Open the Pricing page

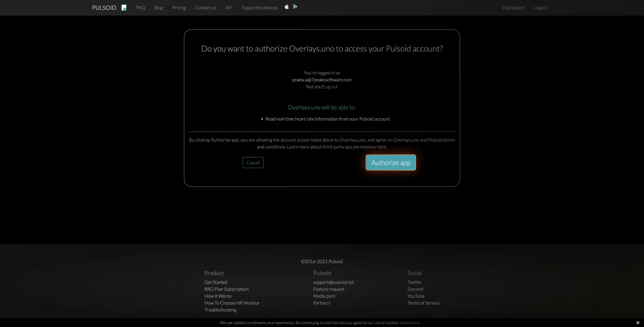point(179,8)
